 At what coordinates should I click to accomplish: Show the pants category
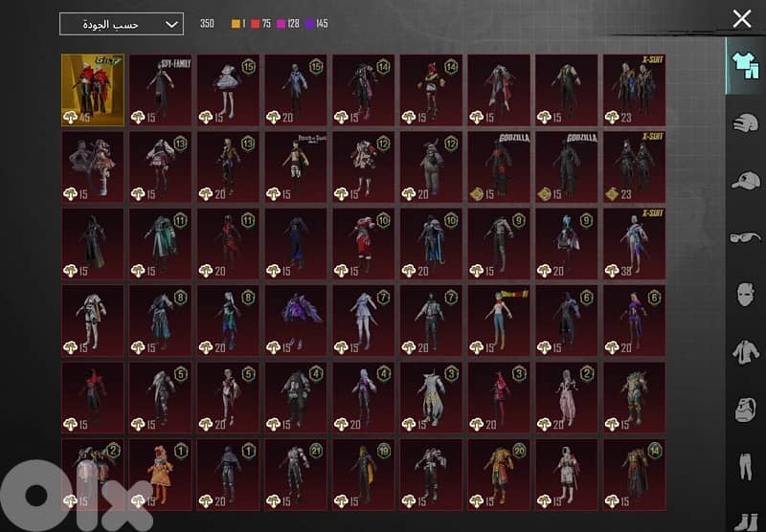point(744,468)
